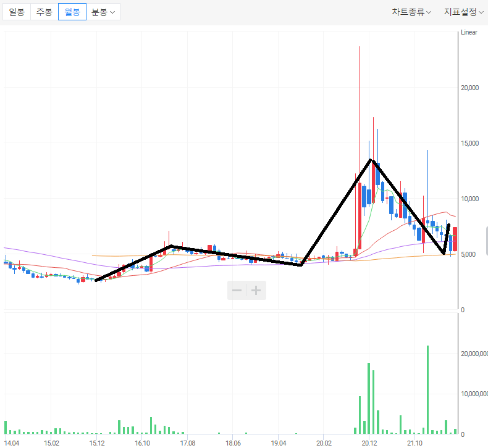The height and width of the screenshot is (448, 488).
Task: Open the 지표설정 indicator settings dropdown
Action: (x=463, y=12)
